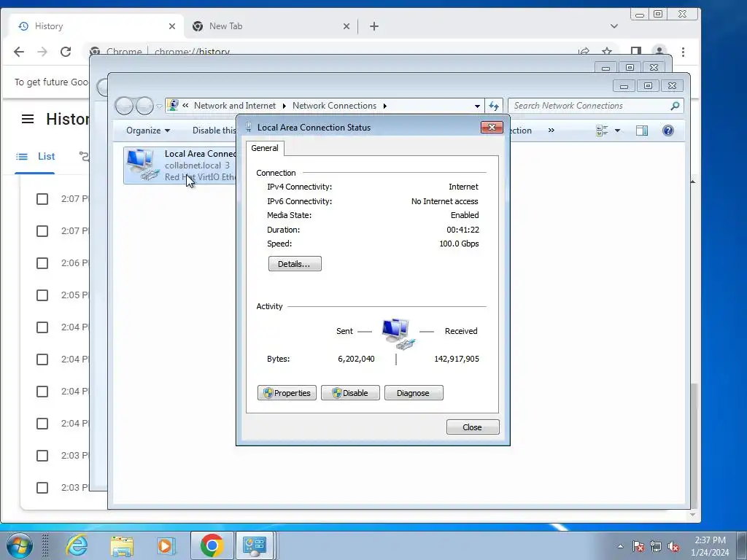Image resolution: width=747 pixels, height=560 pixels.
Task: Click the Show desktop strip
Action: [x=742, y=545]
